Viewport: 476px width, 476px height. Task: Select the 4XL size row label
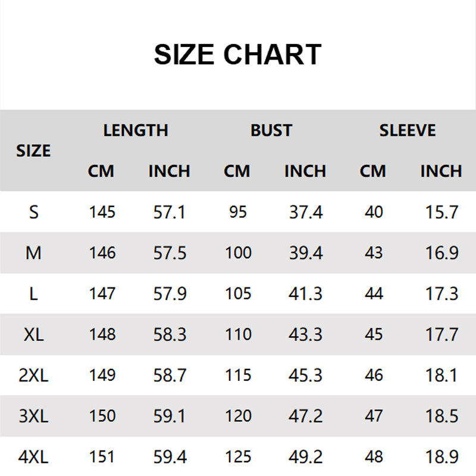pyautogui.click(x=33, y=457)
